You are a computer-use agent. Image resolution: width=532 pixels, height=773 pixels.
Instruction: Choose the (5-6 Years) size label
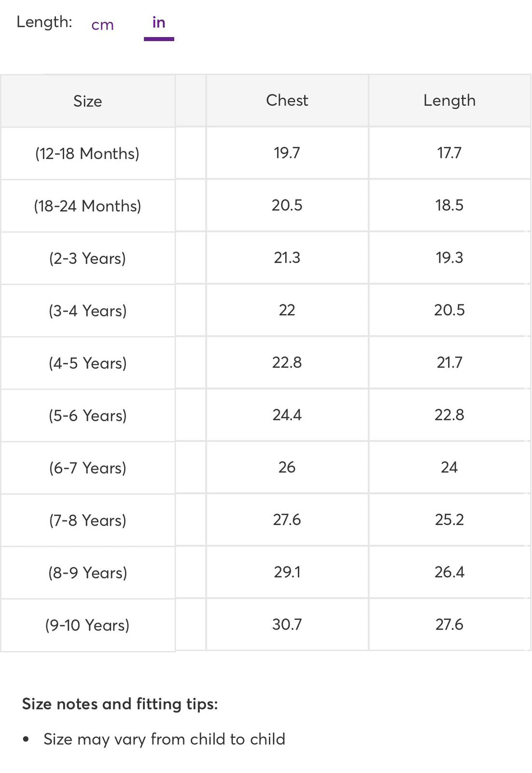pyautogui.click(x=87, y=415)
